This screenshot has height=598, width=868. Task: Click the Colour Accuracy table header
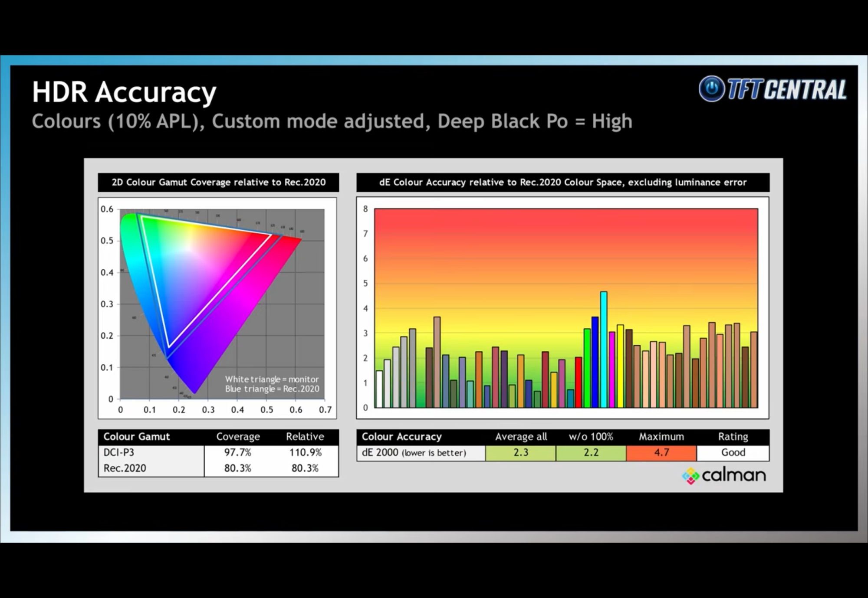click(x=401, y=437)
